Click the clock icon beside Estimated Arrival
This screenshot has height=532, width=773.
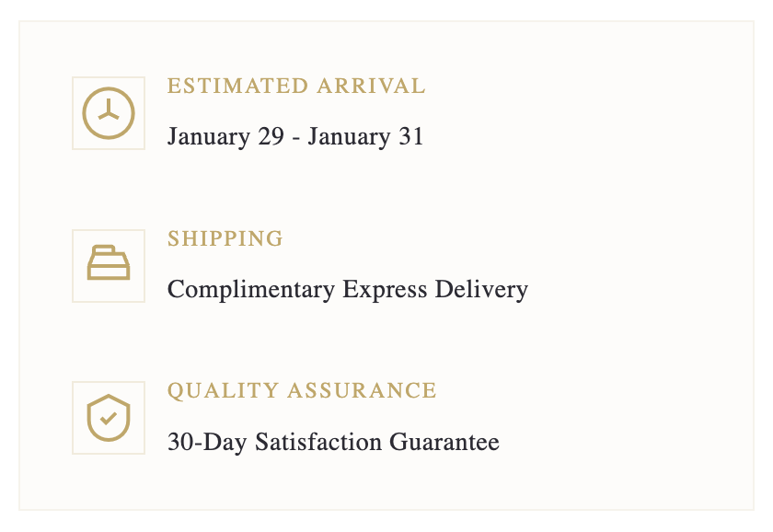click(109, 113)
